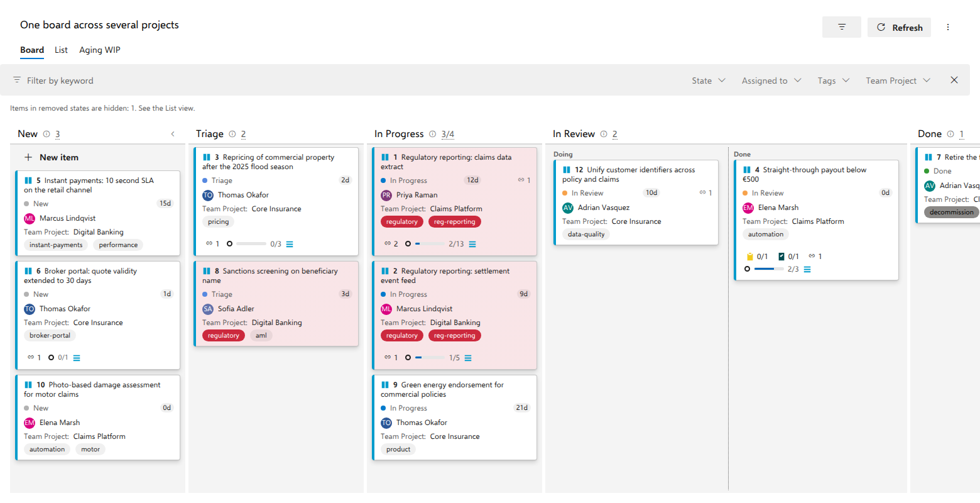The image size is (980, 503).
Task: Switch to the List tab
Action: click(x=61, y=50)
